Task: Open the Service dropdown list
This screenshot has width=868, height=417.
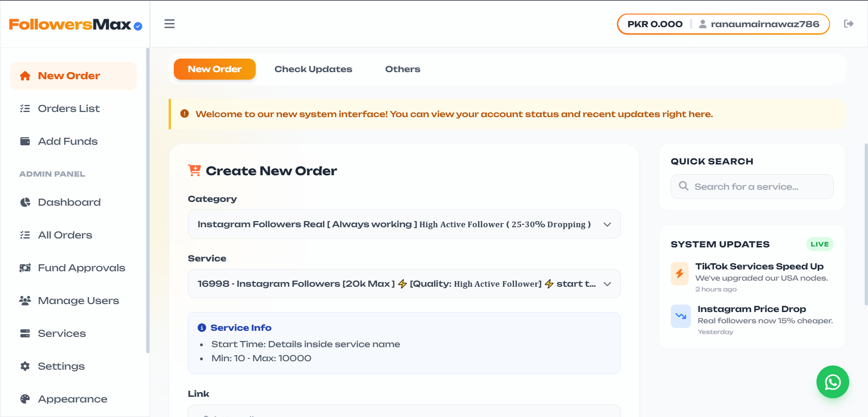Action: [x=404, y=283]
